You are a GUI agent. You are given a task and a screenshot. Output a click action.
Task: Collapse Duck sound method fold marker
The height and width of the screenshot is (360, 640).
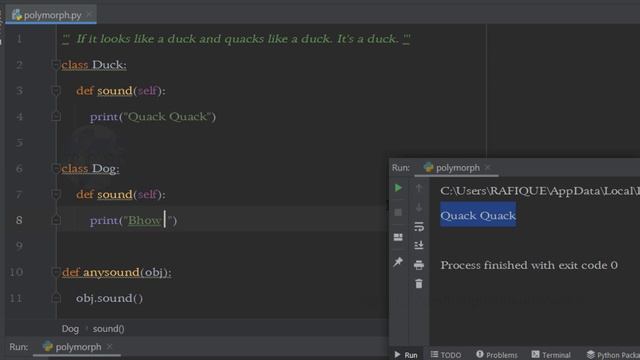coord(56,91)
